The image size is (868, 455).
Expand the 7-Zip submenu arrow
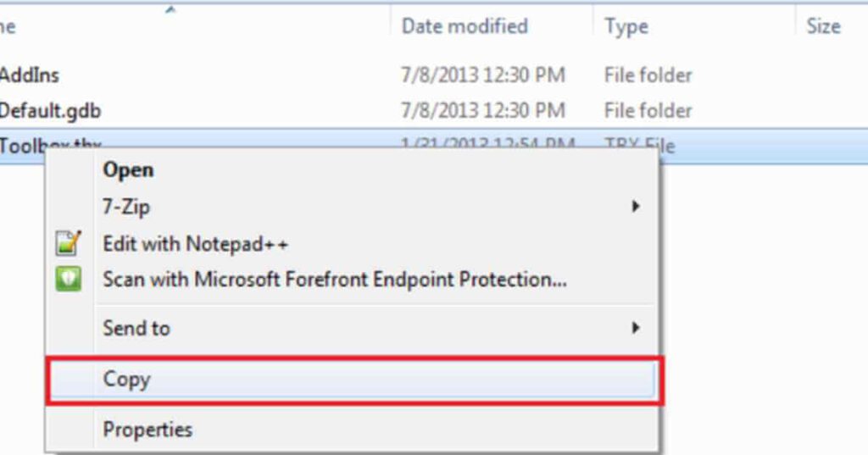click(x=636, y=207)
